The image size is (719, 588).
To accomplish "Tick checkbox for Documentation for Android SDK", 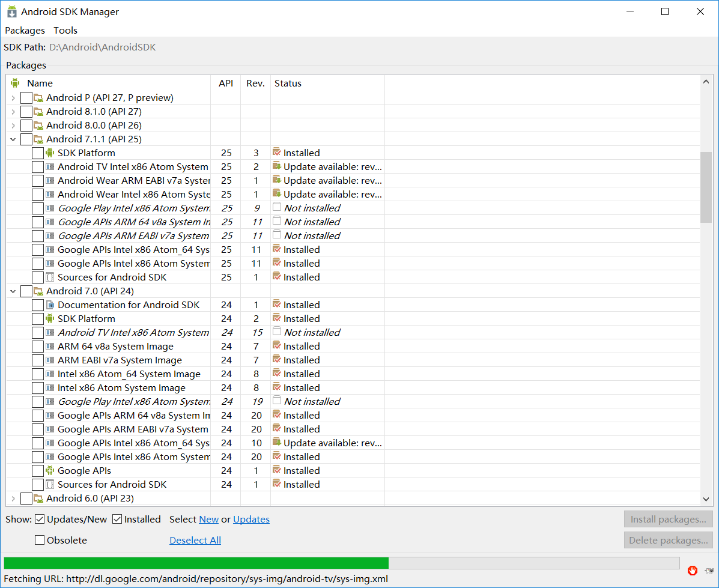I will (x=38, y=305).
